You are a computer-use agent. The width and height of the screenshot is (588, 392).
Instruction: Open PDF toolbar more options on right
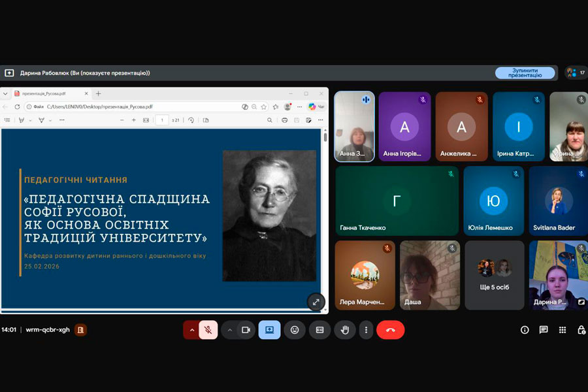321,120
